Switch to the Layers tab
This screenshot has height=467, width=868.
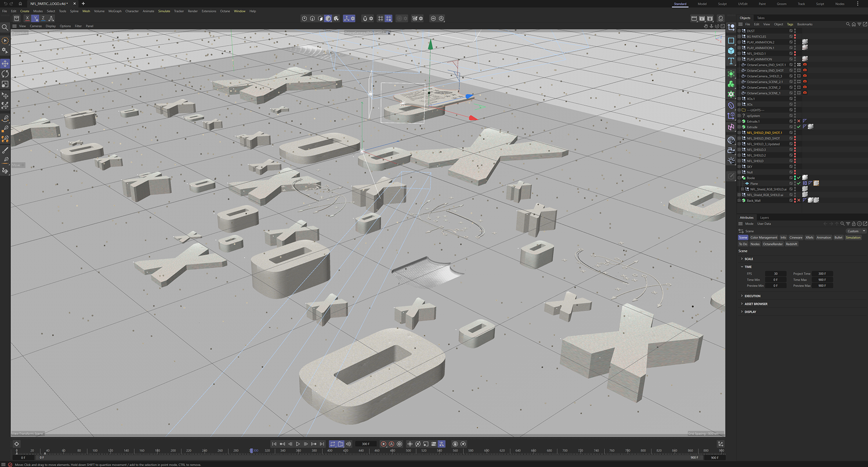point(764,217)
